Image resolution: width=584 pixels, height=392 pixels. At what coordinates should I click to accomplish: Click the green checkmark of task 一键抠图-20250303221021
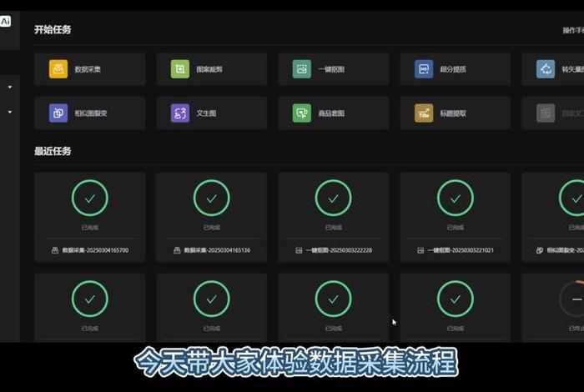(456, 198)
